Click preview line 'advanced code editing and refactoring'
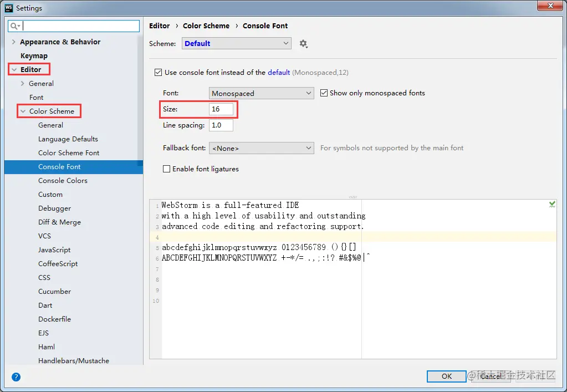The image size is (567, 392). click(263, 226)
